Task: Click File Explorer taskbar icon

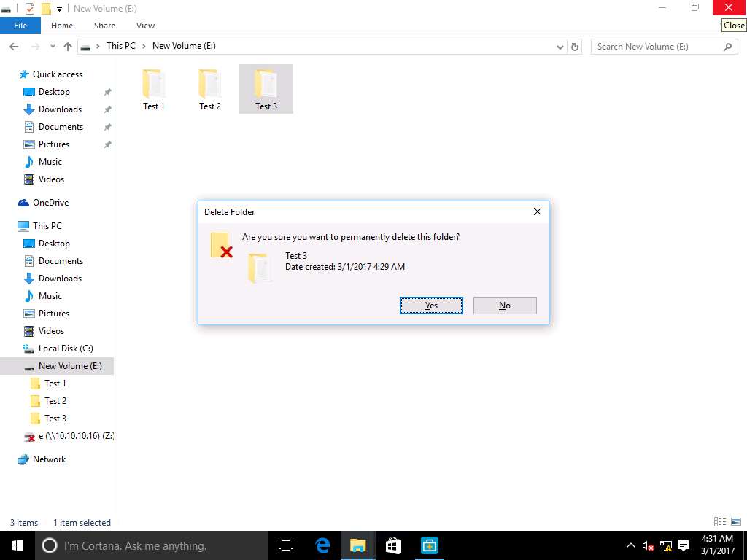Action: (x=357, y=545)
